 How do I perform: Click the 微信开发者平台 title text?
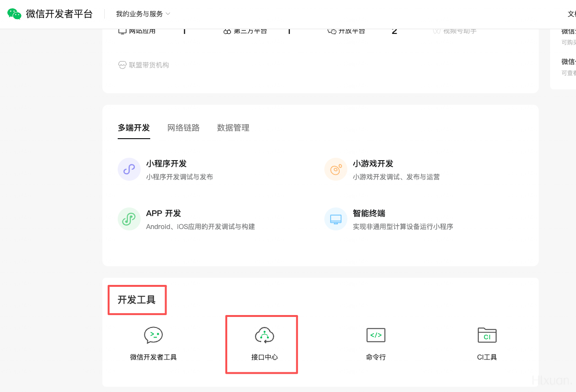[x=59, y=14]
